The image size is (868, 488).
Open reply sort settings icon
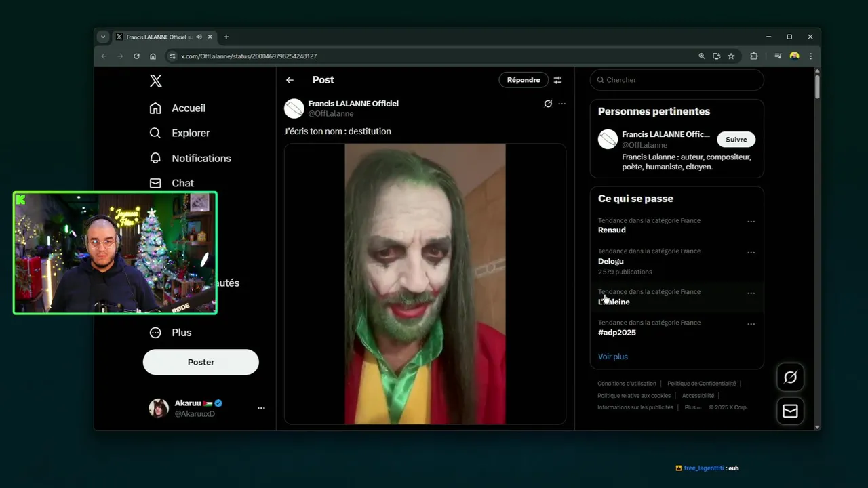pos(557,80)
